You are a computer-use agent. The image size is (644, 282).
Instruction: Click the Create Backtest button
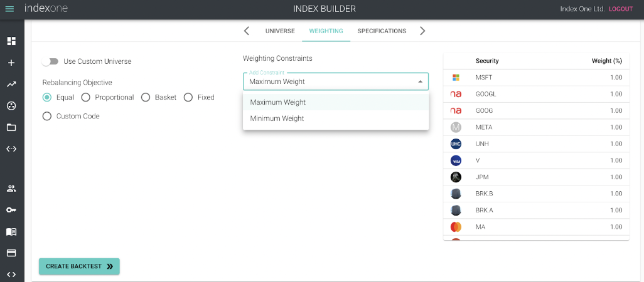tap(79, 266)
